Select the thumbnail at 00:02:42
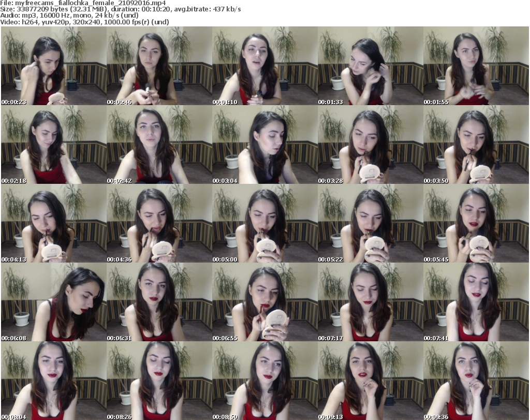Screen dimensions: 530x420 click(x=159, y=144)
